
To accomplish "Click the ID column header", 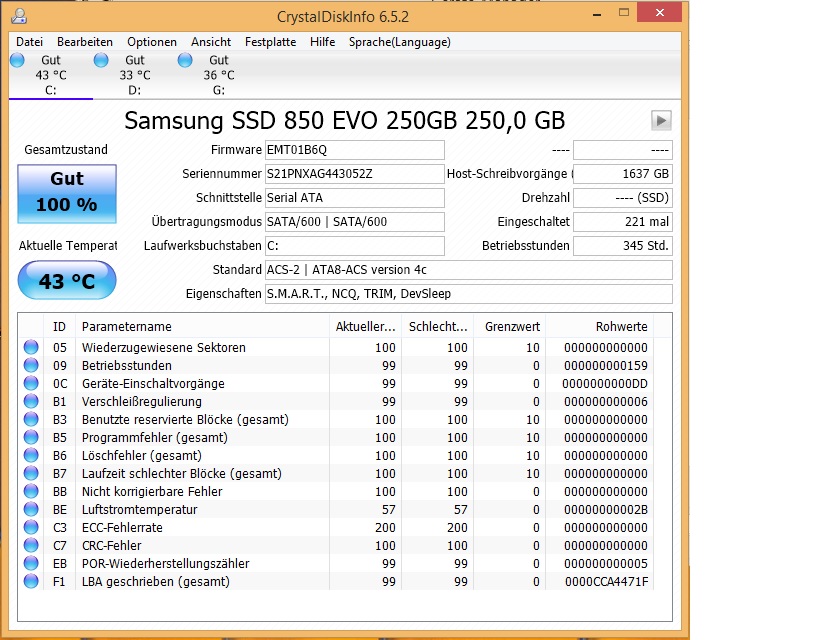I will pos(60,327).
